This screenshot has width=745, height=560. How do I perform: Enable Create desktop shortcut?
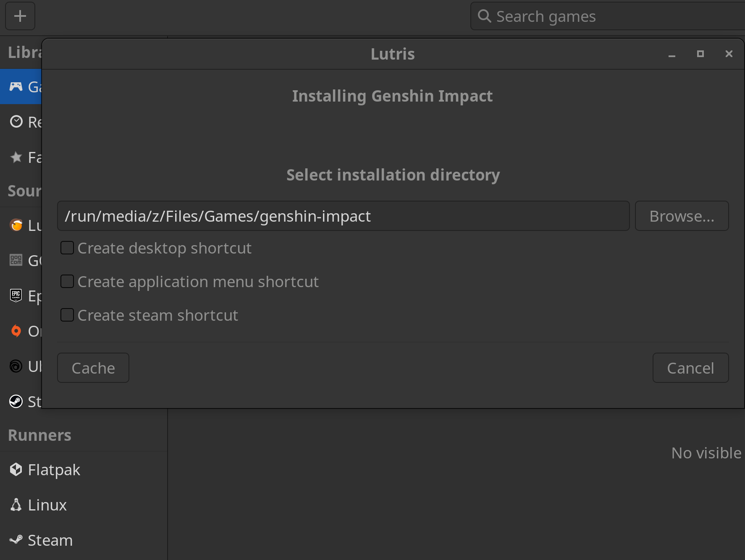(67, 248)
